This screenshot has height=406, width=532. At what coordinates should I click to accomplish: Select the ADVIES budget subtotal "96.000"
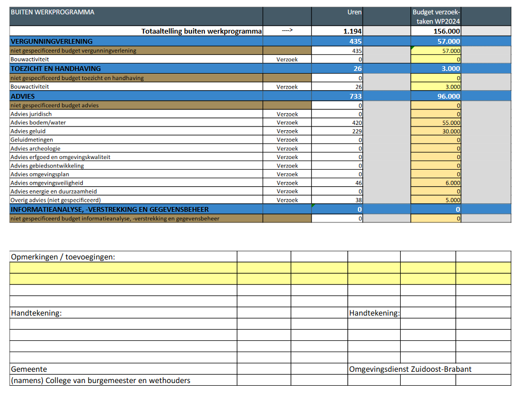tap(449, 97)
